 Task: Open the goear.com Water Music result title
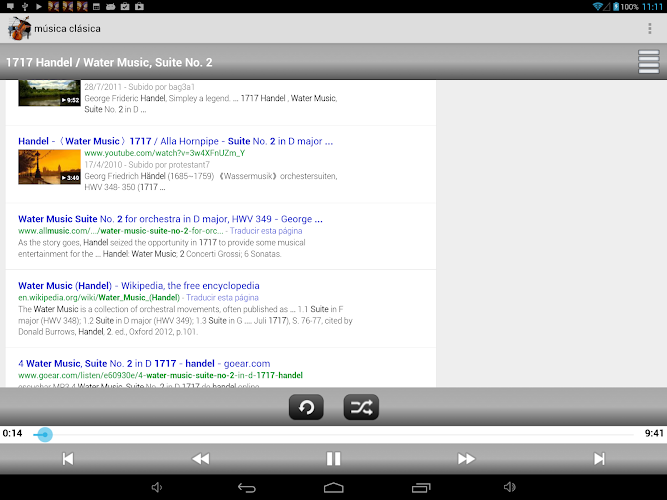(x=144, y=364)
